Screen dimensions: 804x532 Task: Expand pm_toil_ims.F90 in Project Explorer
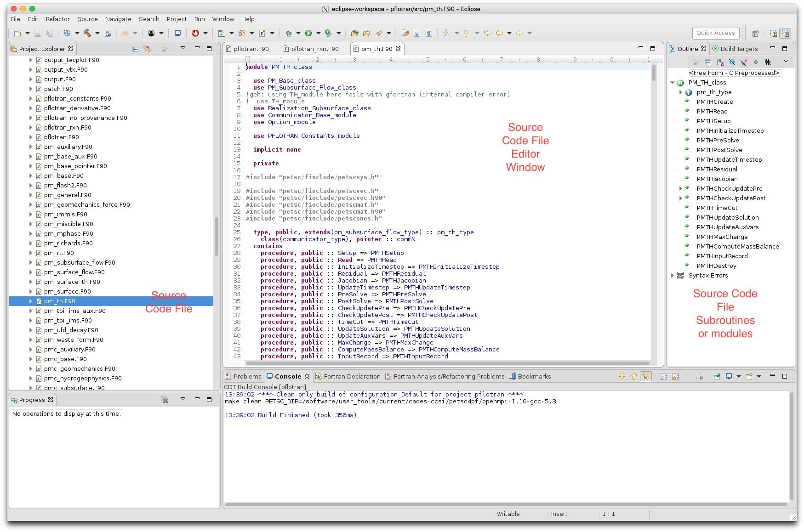pos(31,321)
